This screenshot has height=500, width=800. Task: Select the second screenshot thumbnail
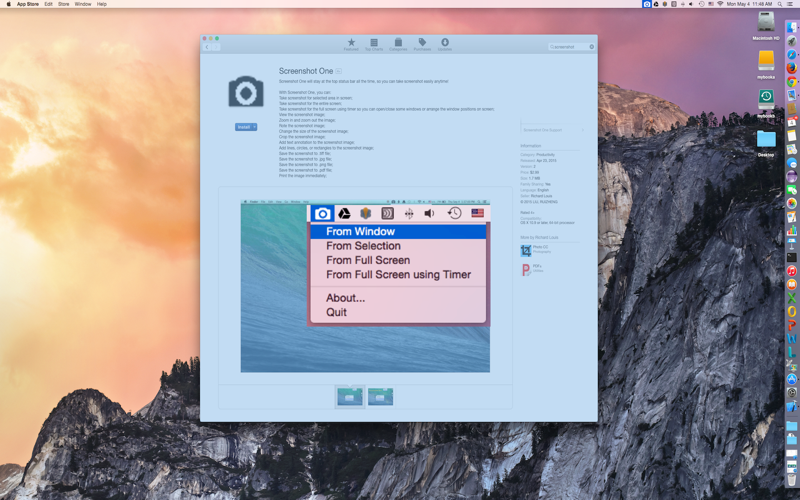[381, 396]
